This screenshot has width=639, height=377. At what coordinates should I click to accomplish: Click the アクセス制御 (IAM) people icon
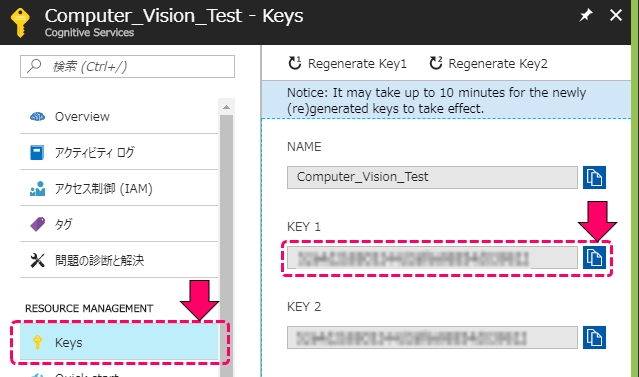(37, 189)
